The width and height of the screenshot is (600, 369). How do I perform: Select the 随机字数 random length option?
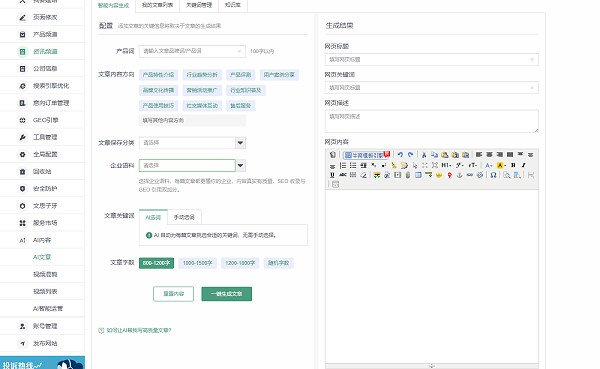point(279,263)
